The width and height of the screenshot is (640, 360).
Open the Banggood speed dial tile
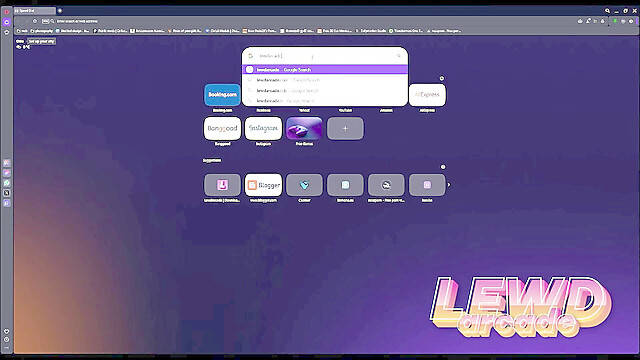222,129
